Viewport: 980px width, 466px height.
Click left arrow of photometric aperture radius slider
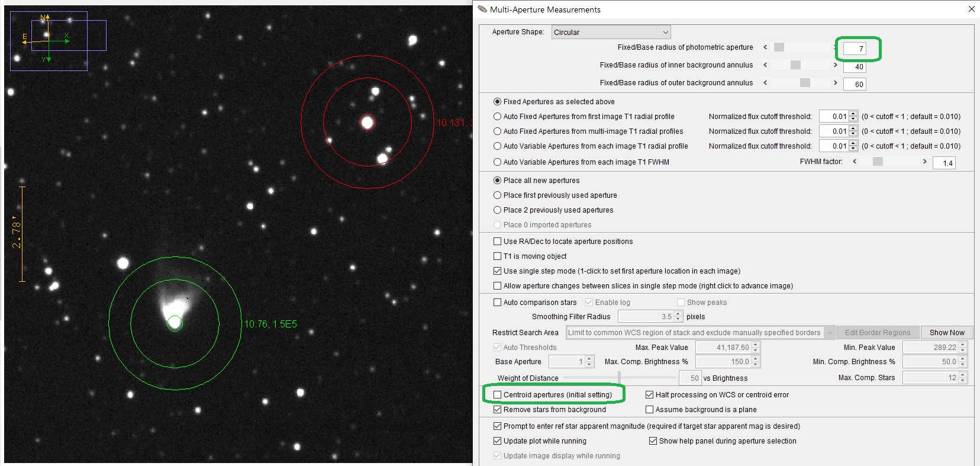point(765,47)
